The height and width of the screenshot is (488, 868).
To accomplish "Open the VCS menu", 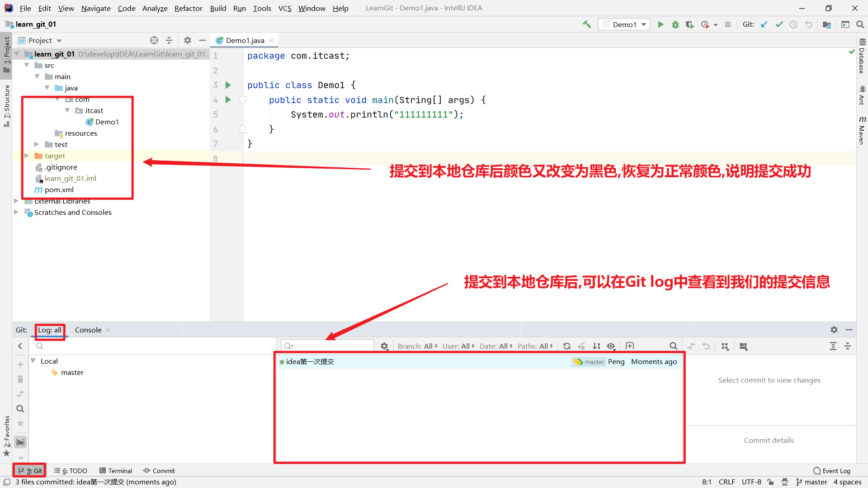I will [285, 8].
